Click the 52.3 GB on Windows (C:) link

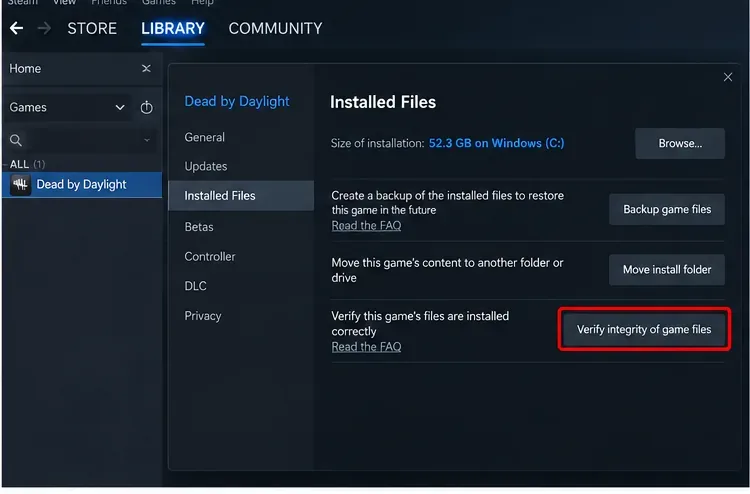pyautogui.click(x=496, y=143)
